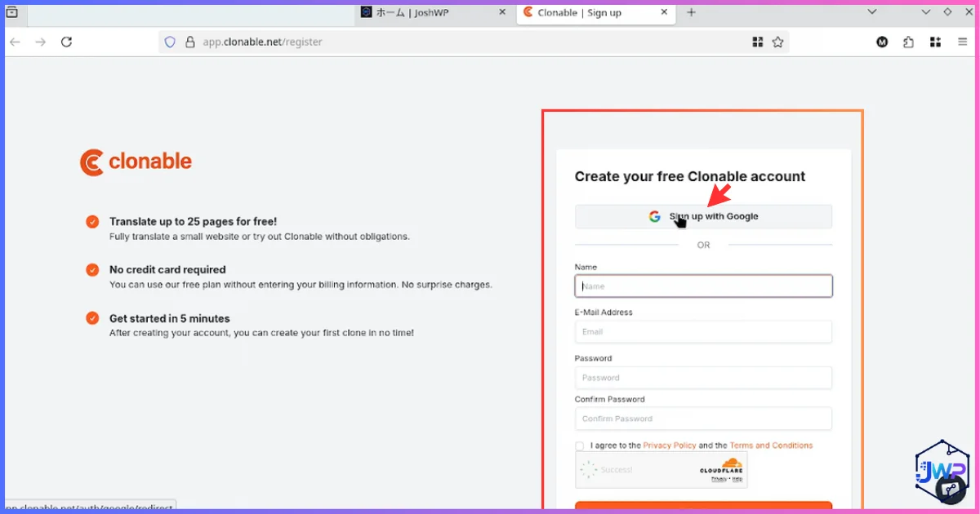Click the Confirm Password field
Screen dimensions: 980x514
(703, 419)
